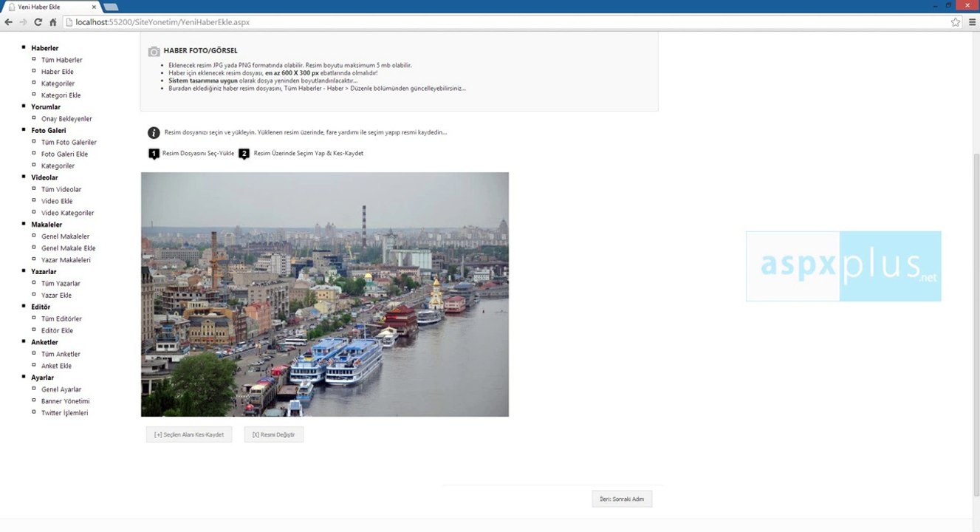980x532 pixels.
Task: Open Twitter İşlemleri link
Action: tap(65, 413)
